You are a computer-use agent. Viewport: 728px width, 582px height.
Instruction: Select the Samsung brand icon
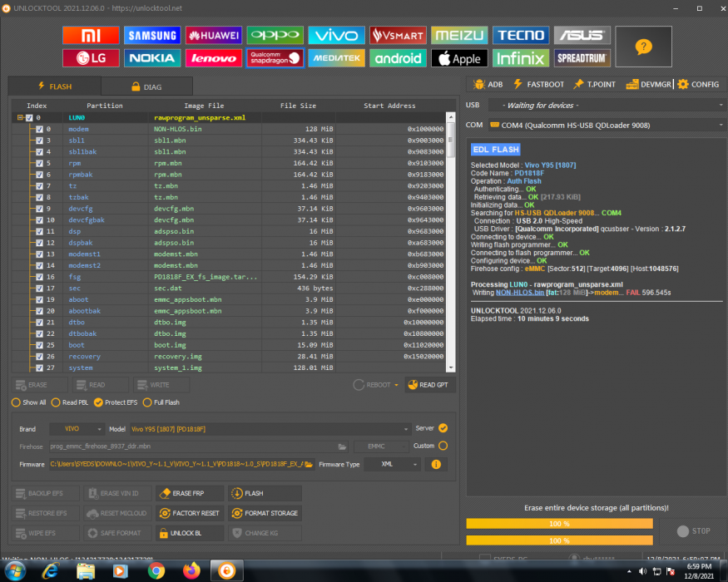tap(152, 35)
